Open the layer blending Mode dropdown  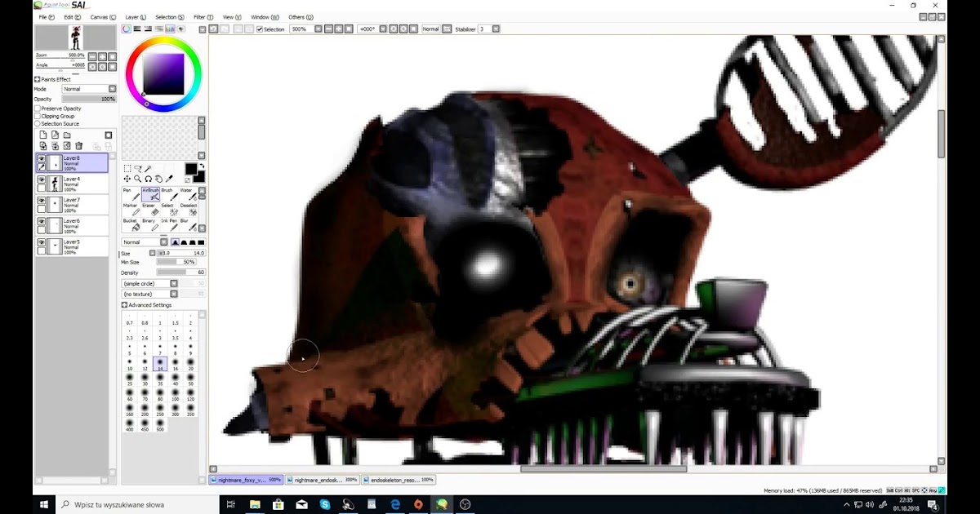90,89
